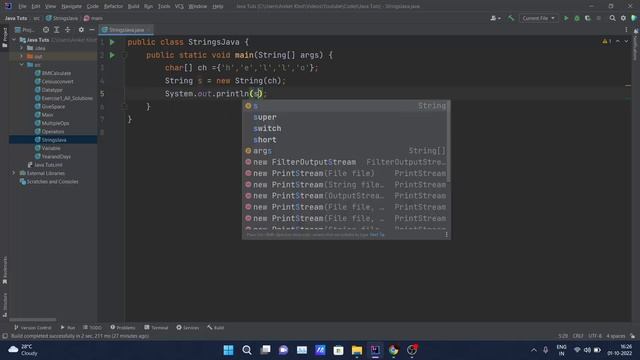The image size is (640, 360).
Task: Toggle Project tool window side tab
Action: 5,38
